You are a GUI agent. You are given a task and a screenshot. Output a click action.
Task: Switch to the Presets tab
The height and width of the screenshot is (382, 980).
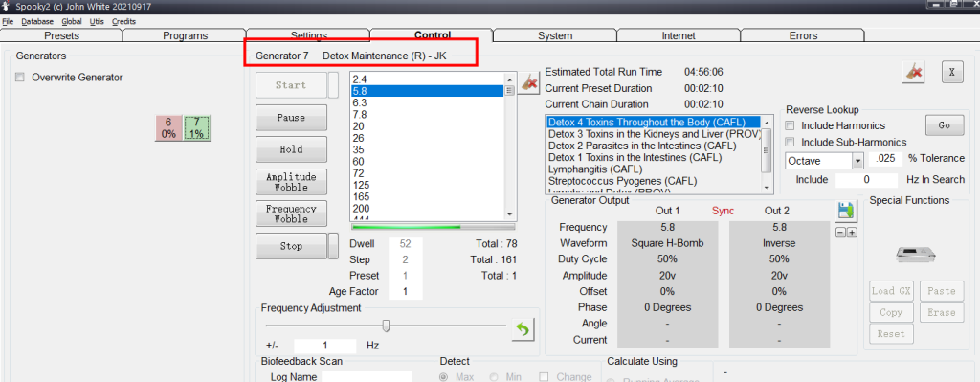[x=62, y=35]
